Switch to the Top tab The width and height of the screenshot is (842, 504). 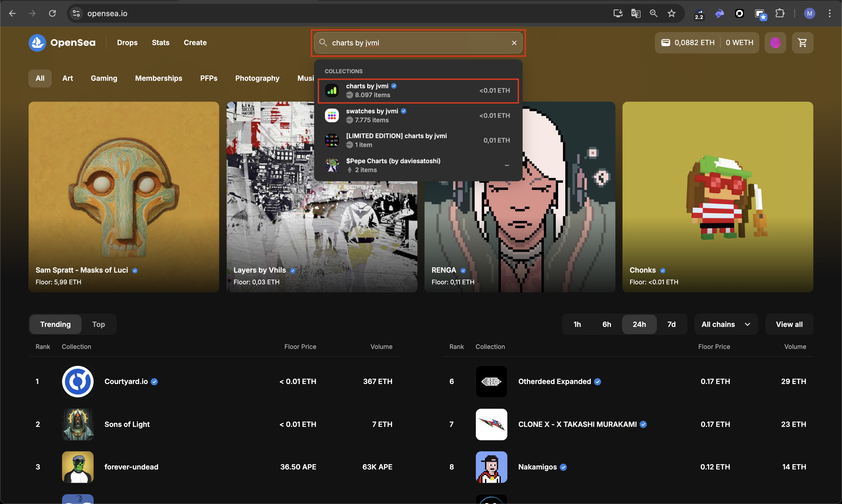point(99,324)
